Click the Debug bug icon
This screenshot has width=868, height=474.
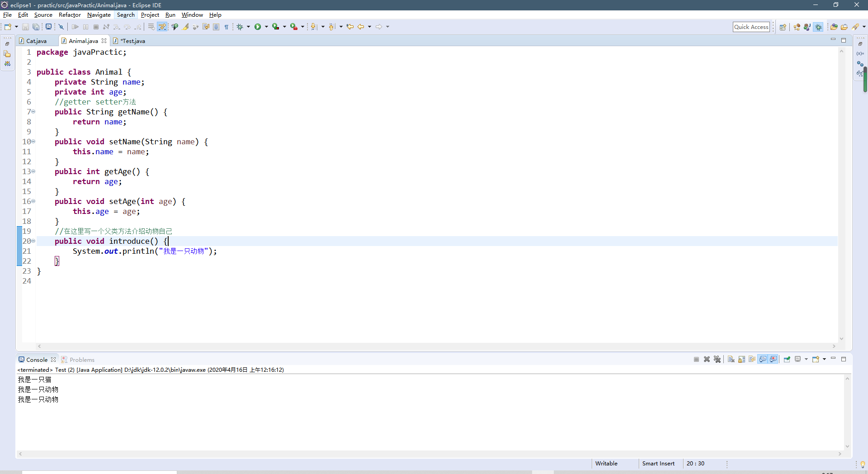(240, 27)
